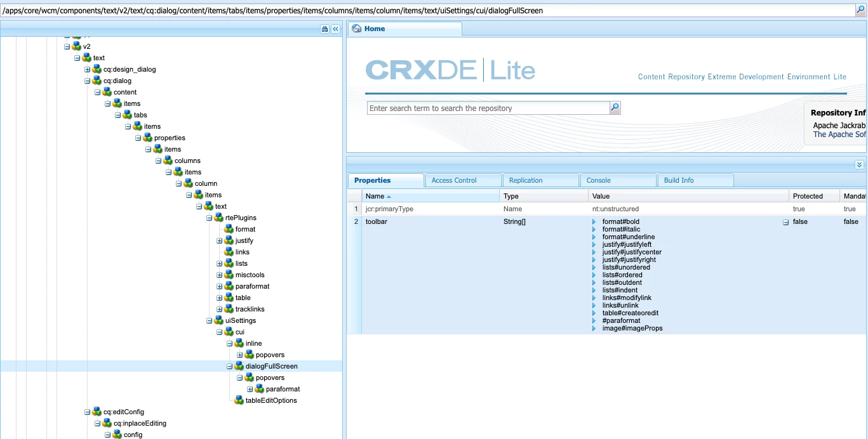Image resolution: width=868 pixels, height=439 pixels.
Task: Open the Replication tab
Action: click(540, 180)
